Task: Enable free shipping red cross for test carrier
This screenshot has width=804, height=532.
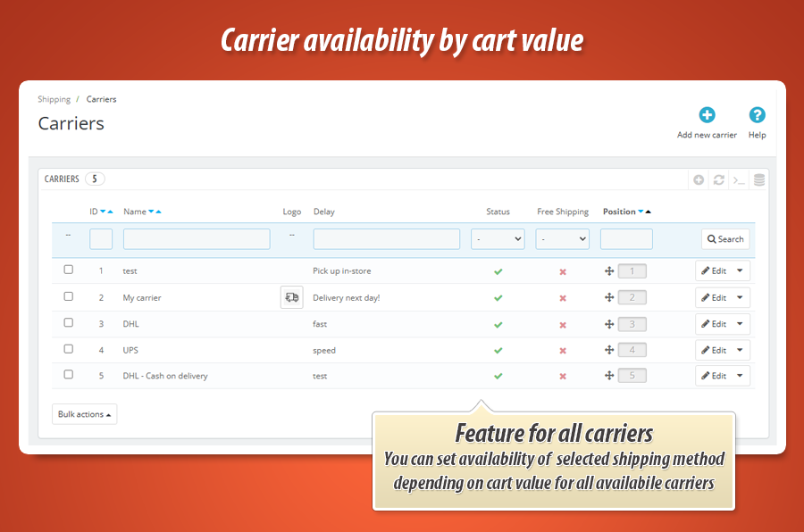Action: point(563,271)
